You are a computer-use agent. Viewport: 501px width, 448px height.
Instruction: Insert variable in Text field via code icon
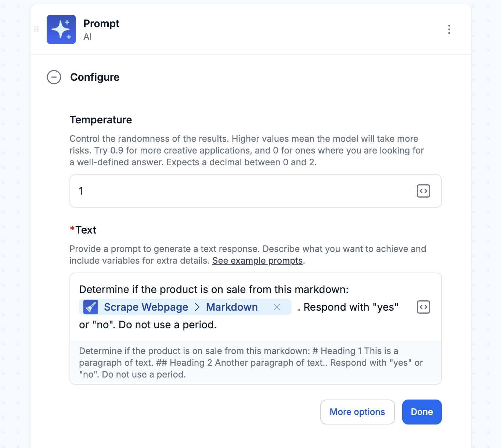[423, 307]
